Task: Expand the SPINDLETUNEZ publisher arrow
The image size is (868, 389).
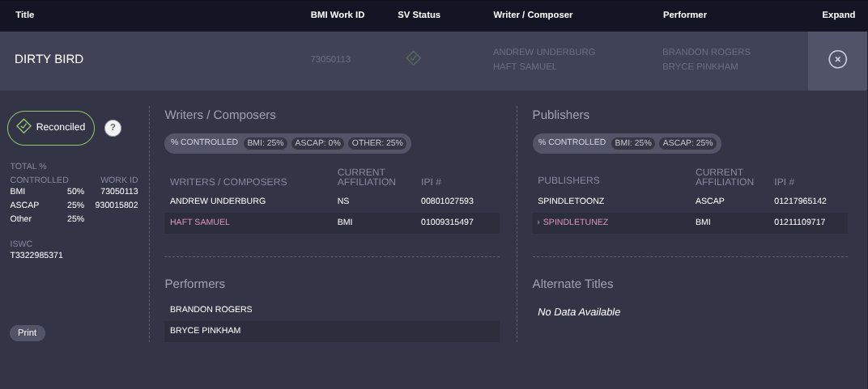Action: (x=538, y=222)
